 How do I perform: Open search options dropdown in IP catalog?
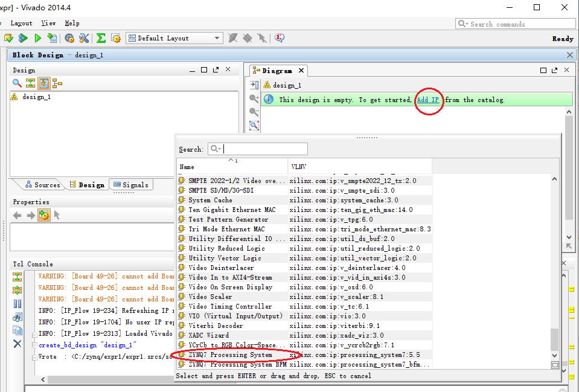(216, 149)
